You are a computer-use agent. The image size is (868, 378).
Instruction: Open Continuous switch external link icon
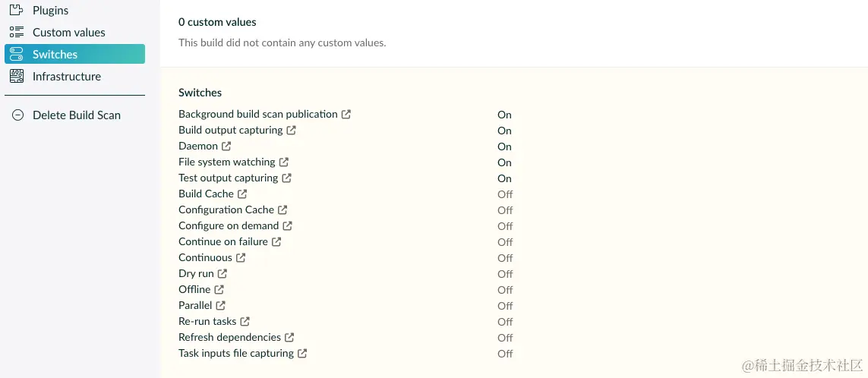point(241,258)
